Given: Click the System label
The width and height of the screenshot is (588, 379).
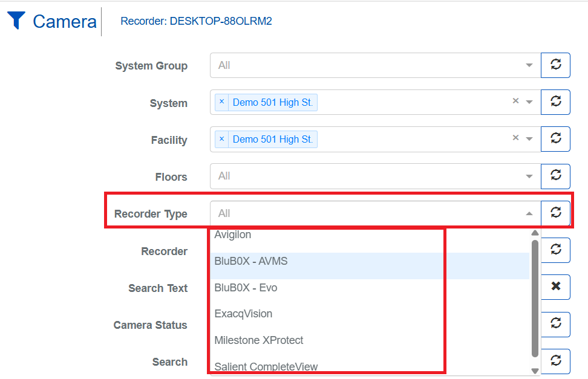Looking at the screenshot, I should tap(168, 103).
